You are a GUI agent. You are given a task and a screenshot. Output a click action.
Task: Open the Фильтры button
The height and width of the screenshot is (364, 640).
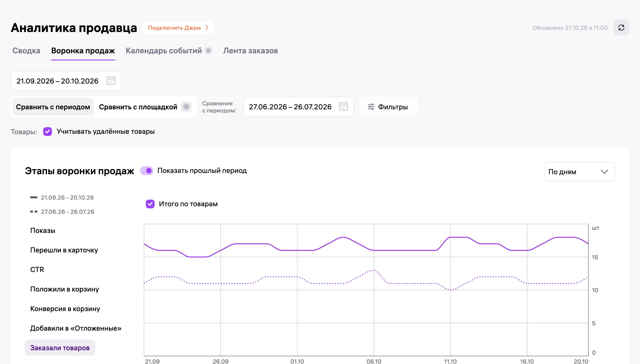[x=388, y=107]
